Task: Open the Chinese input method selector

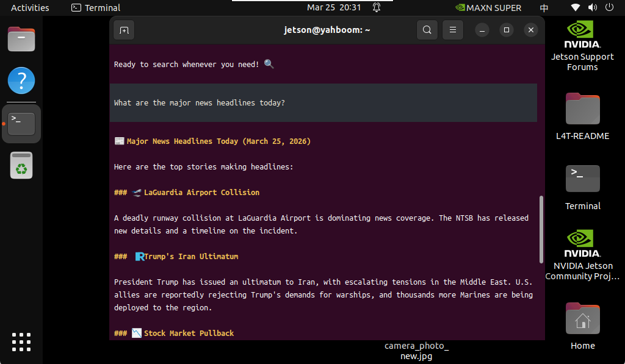Action: (544, 7)
